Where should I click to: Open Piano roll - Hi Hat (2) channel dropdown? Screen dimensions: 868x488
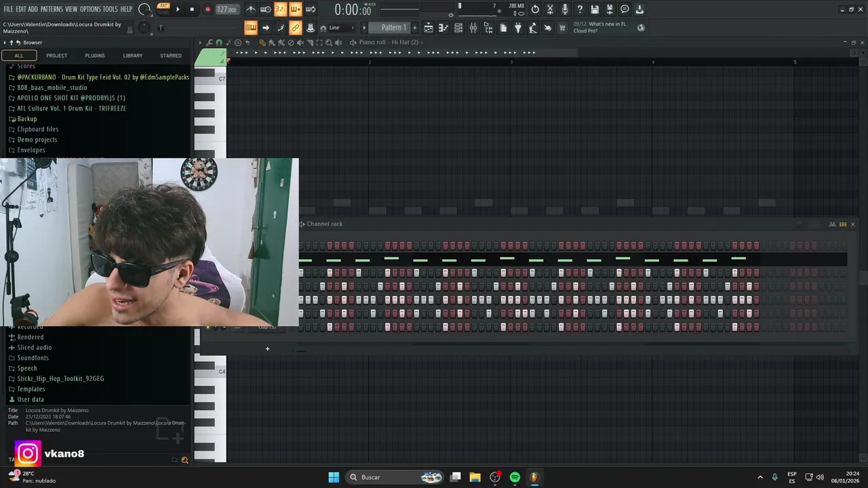click(389, 42)
